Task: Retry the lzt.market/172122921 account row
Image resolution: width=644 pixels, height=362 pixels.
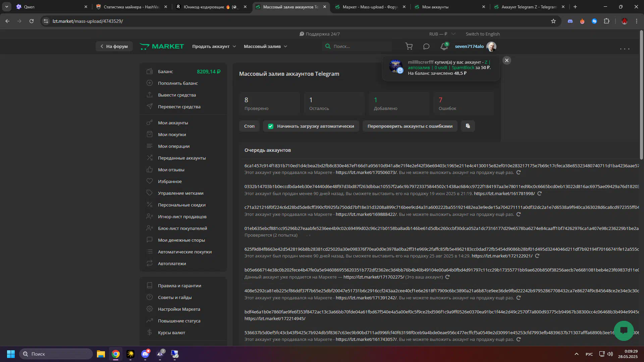Action: click(537, 256)
